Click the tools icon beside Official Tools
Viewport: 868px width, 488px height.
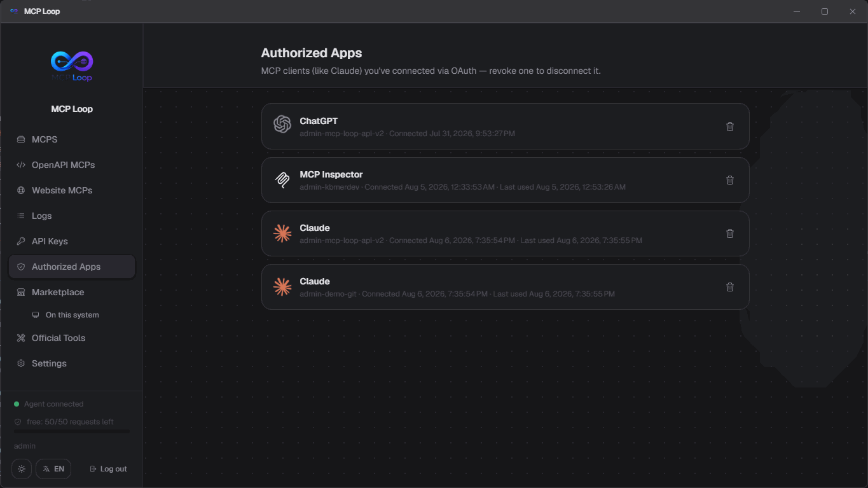[21, 338]
